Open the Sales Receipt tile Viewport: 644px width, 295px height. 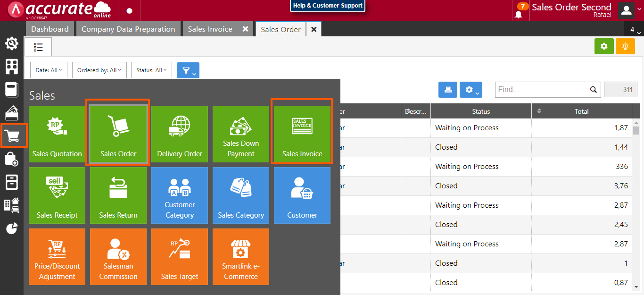57,195
